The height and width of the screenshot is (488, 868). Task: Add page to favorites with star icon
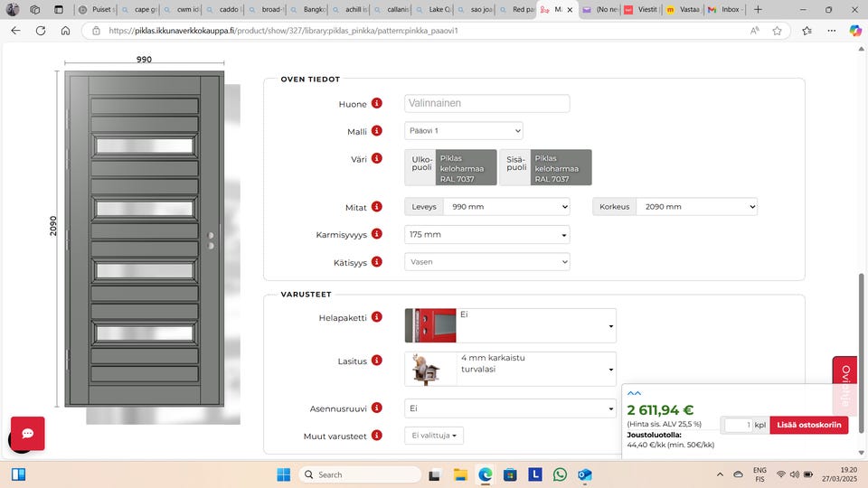[x=777, y=30]
